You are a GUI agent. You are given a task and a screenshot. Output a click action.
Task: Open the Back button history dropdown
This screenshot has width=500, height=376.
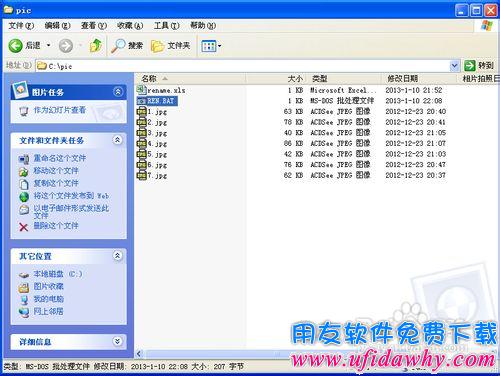[x=49, y=45]
